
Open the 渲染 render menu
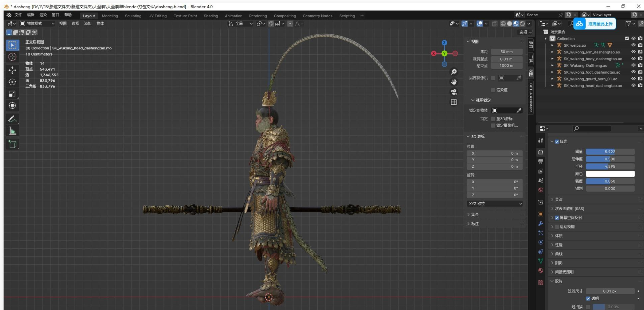point(43,15)
